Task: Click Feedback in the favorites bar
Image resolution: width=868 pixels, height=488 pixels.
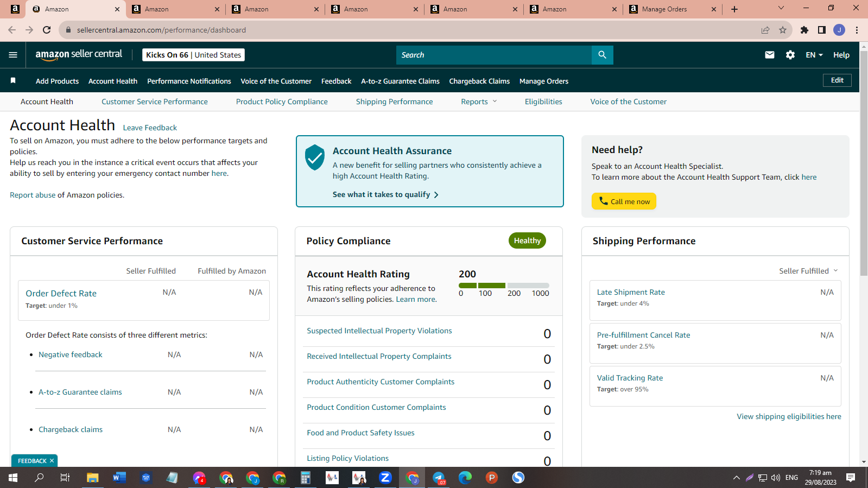Action: 337,81
